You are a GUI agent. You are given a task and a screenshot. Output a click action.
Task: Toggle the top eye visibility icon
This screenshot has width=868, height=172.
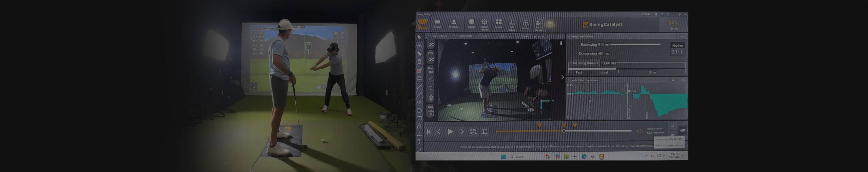point(431,45)
